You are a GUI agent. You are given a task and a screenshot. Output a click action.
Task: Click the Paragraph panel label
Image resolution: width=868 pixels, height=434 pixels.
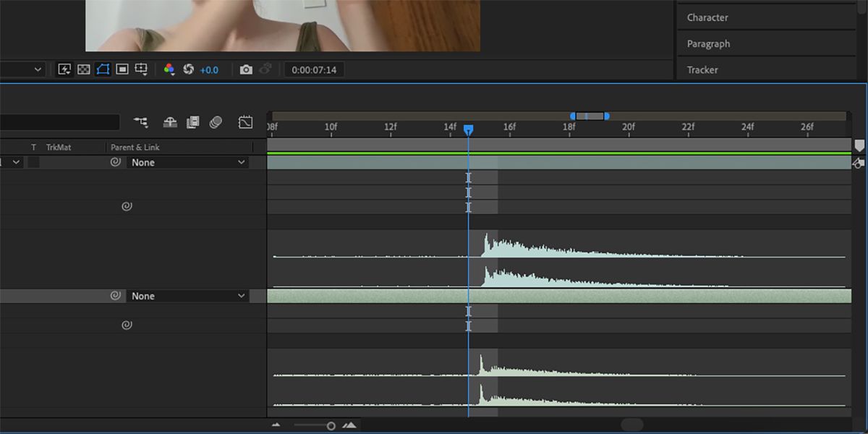click(x=707, y=43)
